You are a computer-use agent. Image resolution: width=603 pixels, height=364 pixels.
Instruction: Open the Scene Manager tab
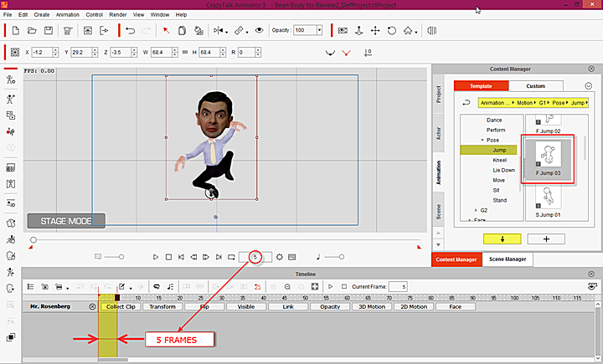[508, 259]
